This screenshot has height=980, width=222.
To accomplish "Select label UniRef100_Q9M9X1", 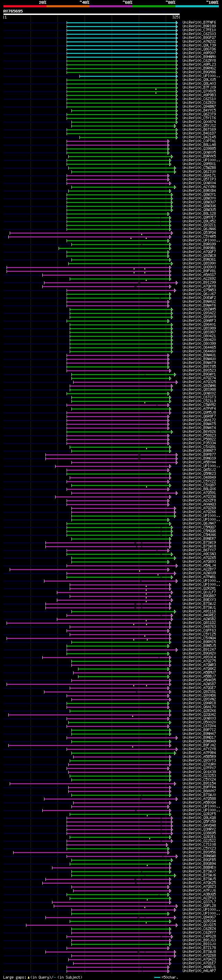I will 199,164.
